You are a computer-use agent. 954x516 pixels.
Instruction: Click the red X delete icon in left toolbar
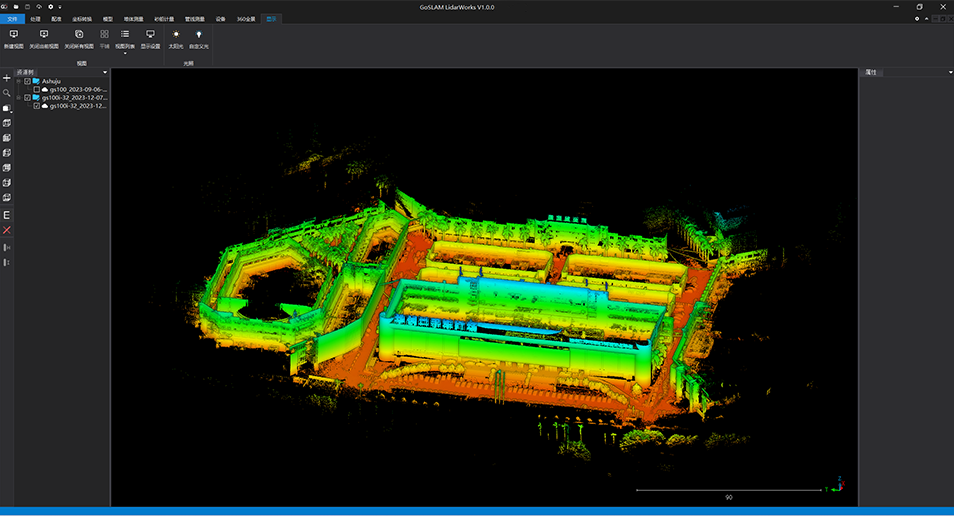7,230
